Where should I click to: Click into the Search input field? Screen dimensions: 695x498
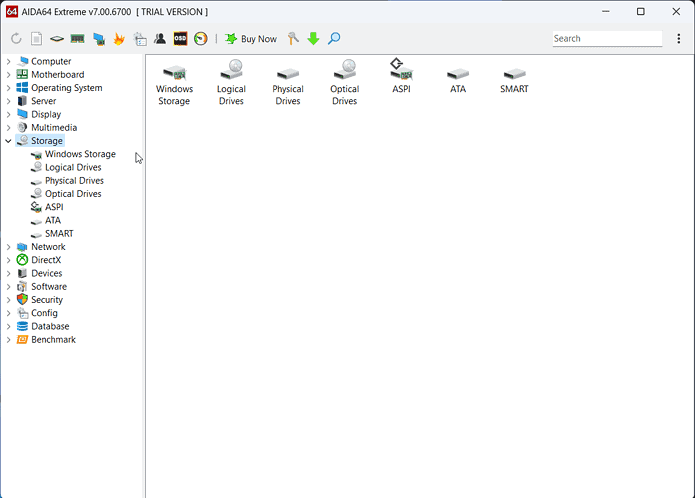pos(606,39)
